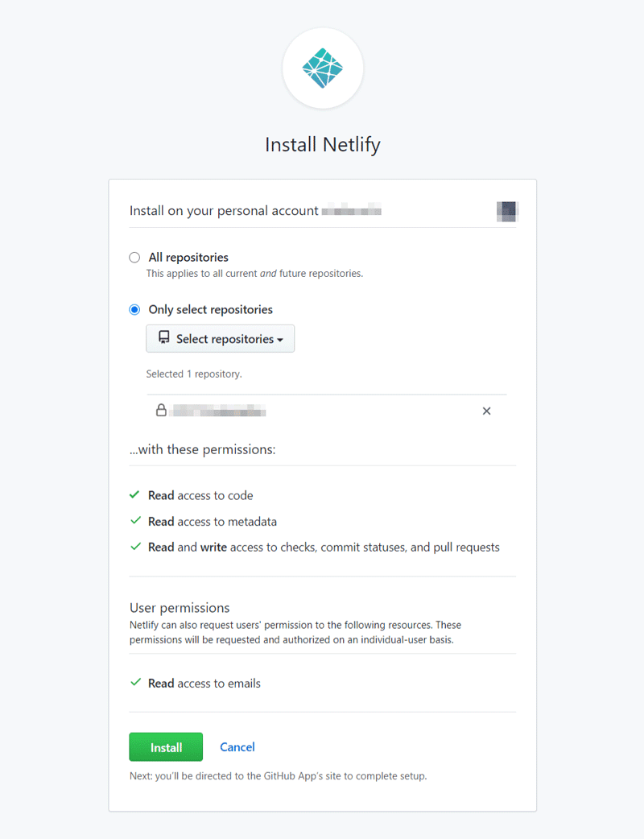The height and width of the screenshot is (839, 644).
Task: Click checkmark beside Read access to emails
Action: 135,682
